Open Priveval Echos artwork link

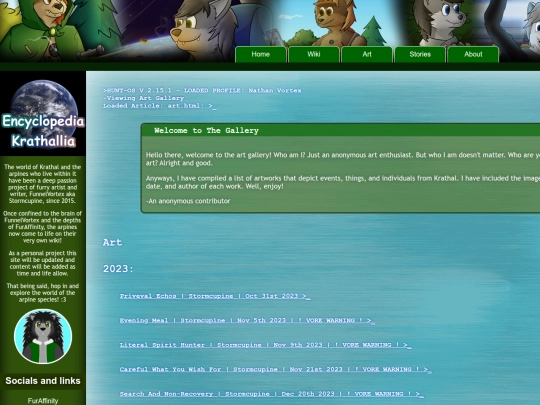click(215, 296)
